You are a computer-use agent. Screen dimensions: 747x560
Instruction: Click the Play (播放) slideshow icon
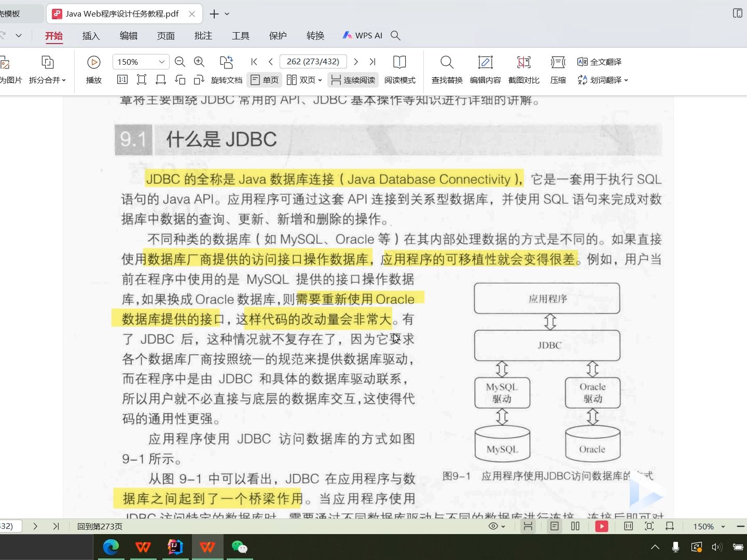point(94,63)
